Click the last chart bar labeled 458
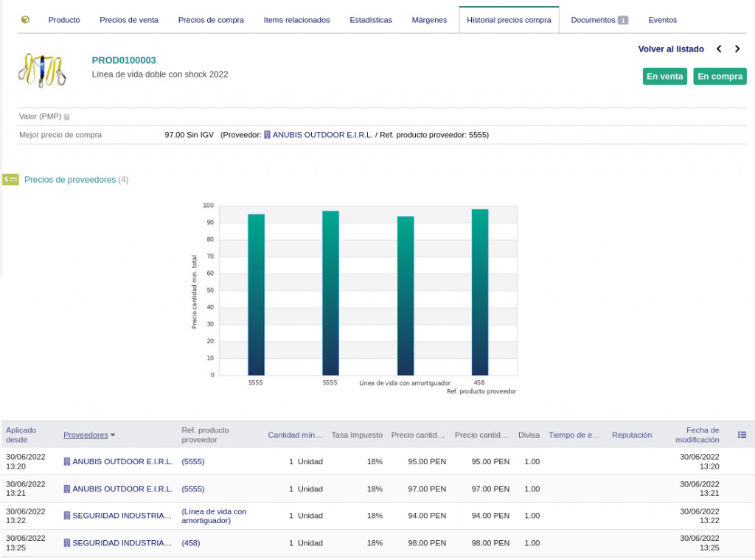Image resolution: width=755 pixels, height=560 pixels. pos(479,293)
